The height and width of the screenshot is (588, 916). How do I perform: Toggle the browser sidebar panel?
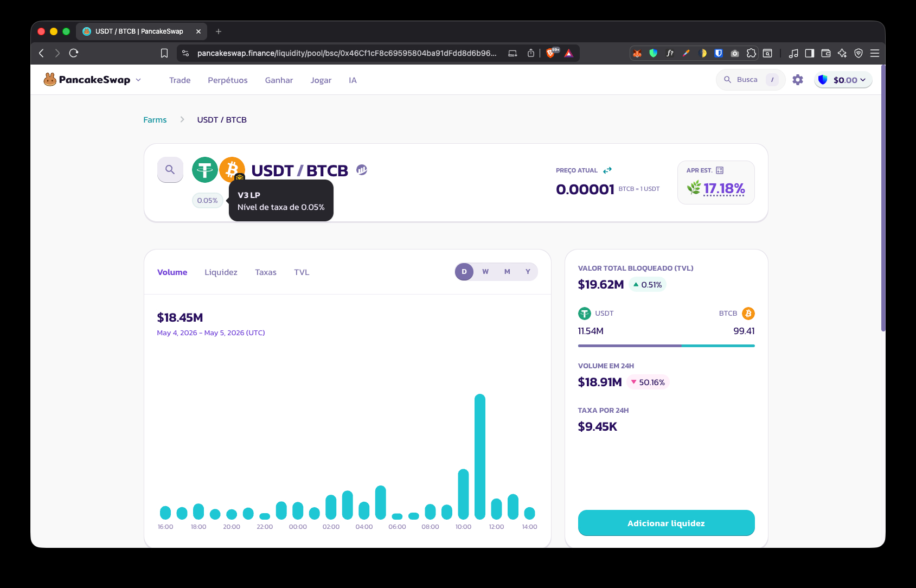[x=810, y=53]
